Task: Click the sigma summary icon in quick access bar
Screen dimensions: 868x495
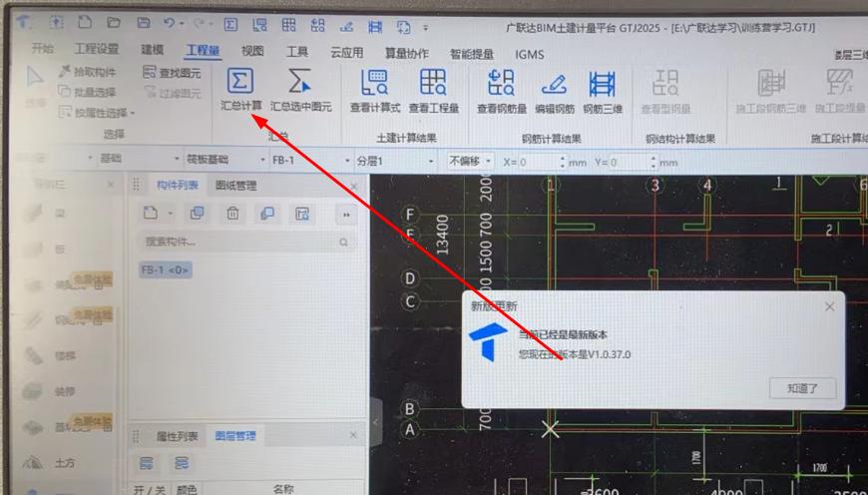Action: 230,25
